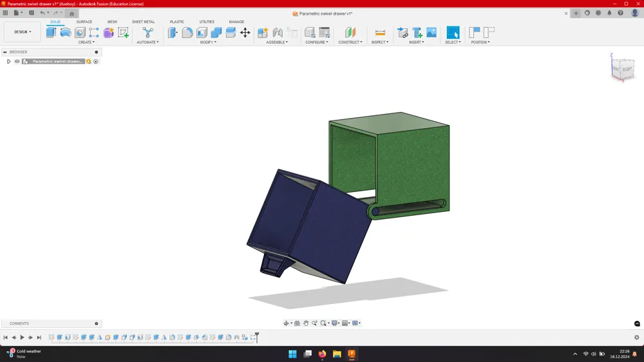
Task: Open the CREATE dropdown menu
Action: click(x=86, y=43)
